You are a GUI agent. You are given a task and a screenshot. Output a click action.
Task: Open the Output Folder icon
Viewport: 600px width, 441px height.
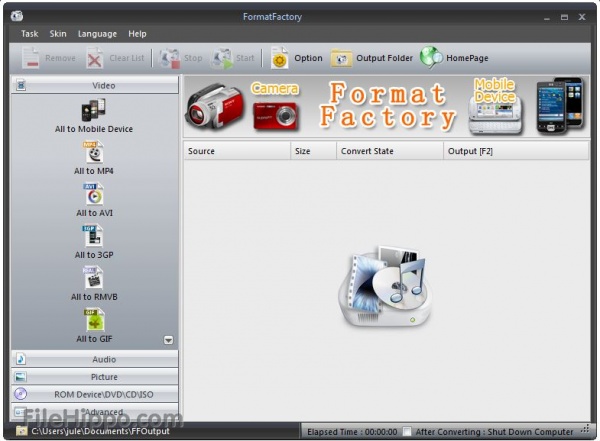point(341,59)
